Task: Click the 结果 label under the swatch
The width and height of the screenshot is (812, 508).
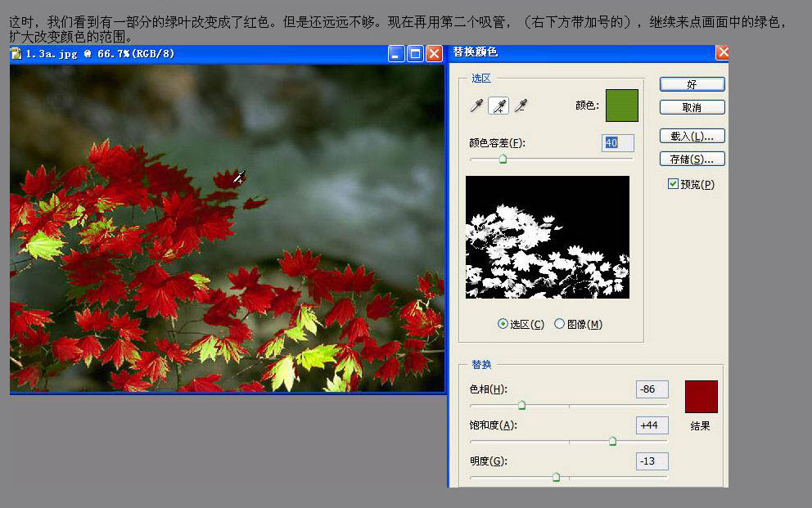Action: point(700,425)
